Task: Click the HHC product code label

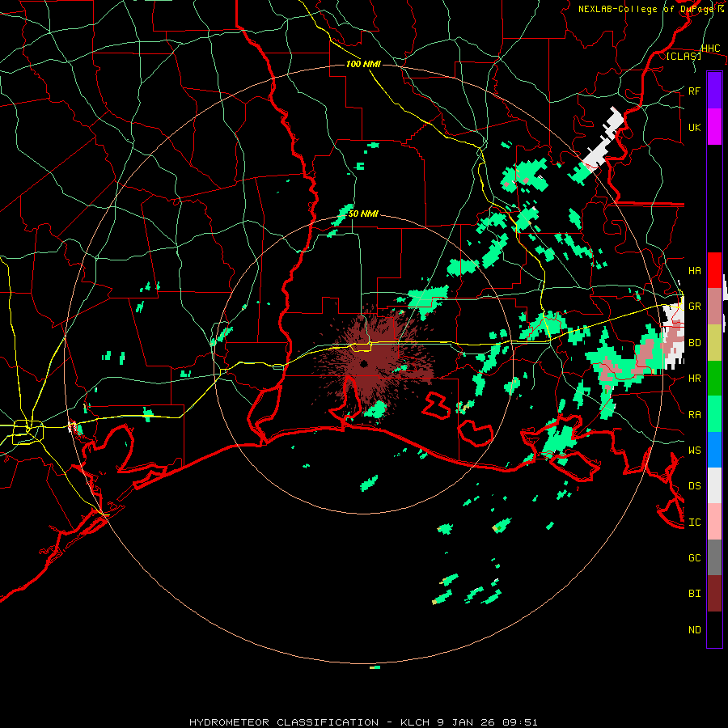Action: point(710,49)
